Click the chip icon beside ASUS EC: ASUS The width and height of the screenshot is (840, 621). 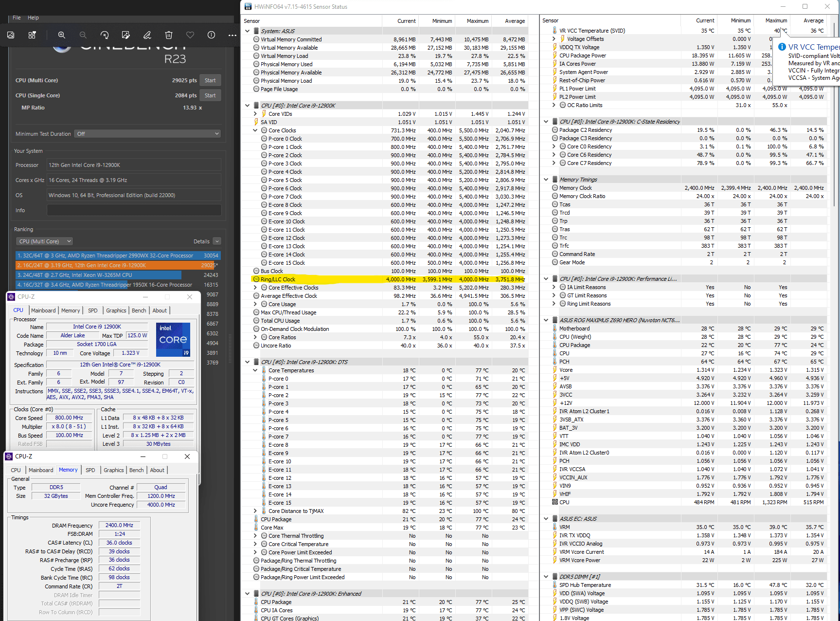point(554,519)
